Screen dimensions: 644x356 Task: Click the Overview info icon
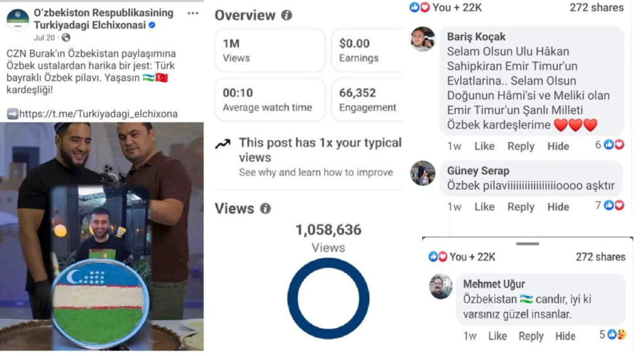(x=287, y=15)
